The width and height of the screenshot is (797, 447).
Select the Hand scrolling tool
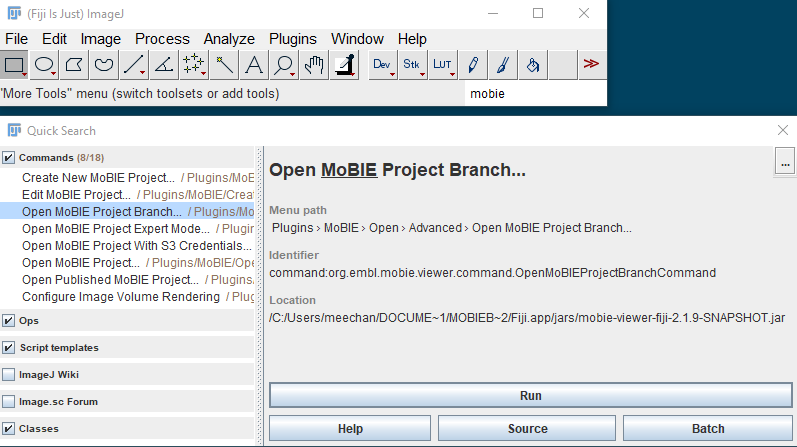(314, 65)
